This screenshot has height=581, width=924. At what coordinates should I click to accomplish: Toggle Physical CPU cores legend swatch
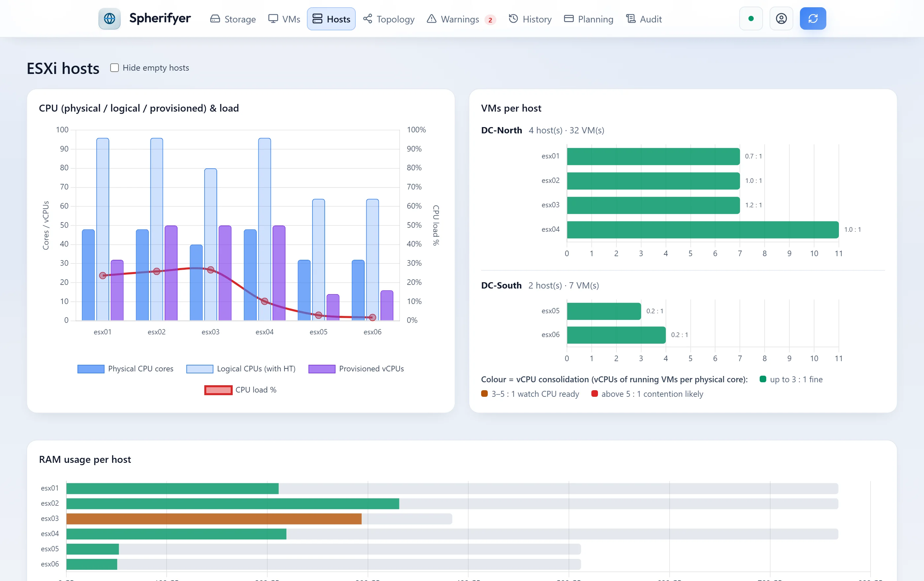[91, 369]
